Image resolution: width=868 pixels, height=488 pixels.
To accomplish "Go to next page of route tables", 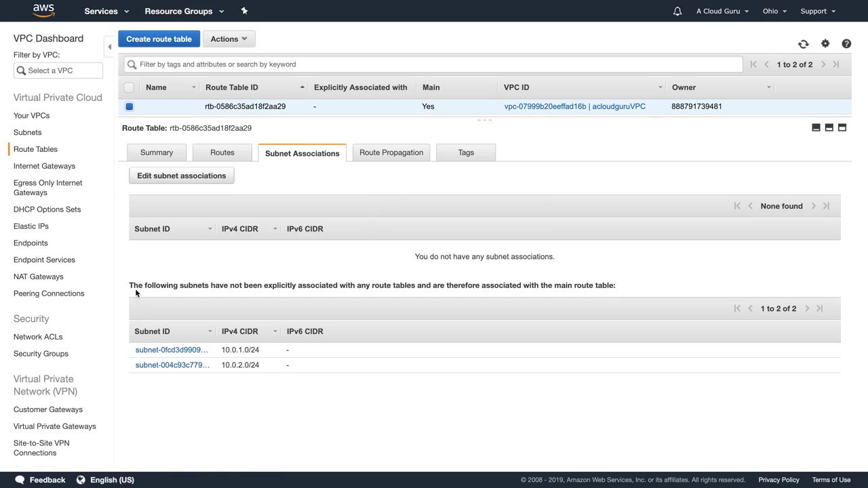I will click(823, 64).
